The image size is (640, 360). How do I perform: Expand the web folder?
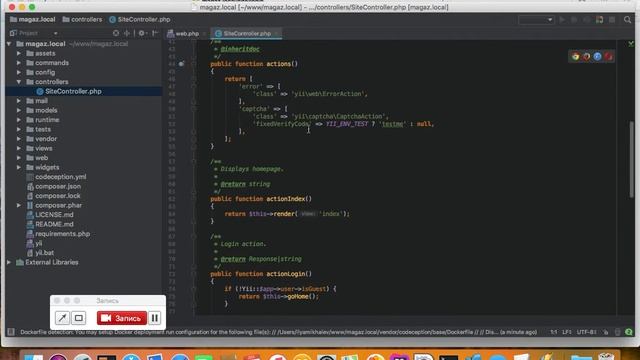pyautogui.click(x=19, y=158)
